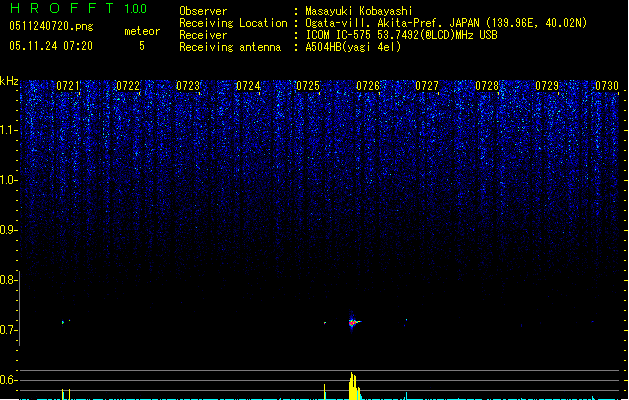Click the antenna value A504HB(yagi 4el)
This screenshot has height=400, width=629.
353,47
